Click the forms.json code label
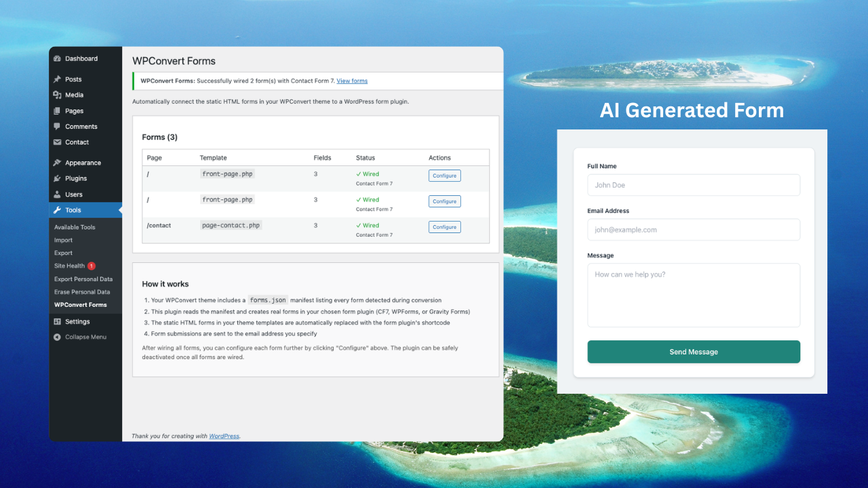This screenshot has width=868, height=488. [267, 300]
